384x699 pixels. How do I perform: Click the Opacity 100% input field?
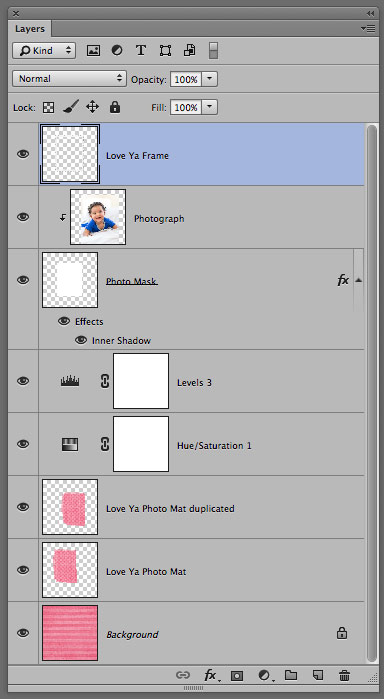click(186, 79)
